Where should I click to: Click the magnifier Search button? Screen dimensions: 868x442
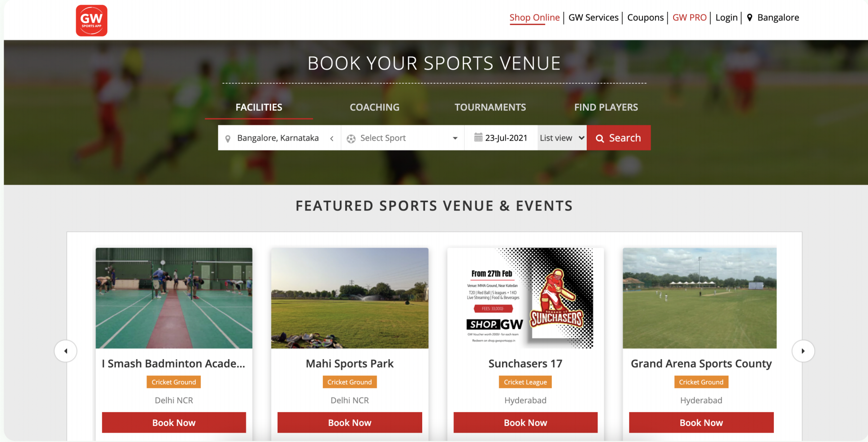pyautogui.click(x=619, y=138)
